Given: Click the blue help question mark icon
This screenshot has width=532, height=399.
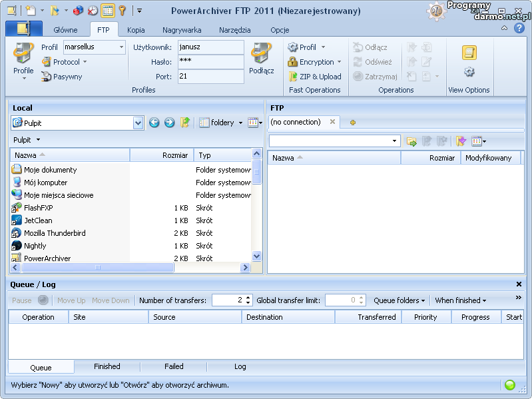Looking at the screenshot, I should 519,29.
